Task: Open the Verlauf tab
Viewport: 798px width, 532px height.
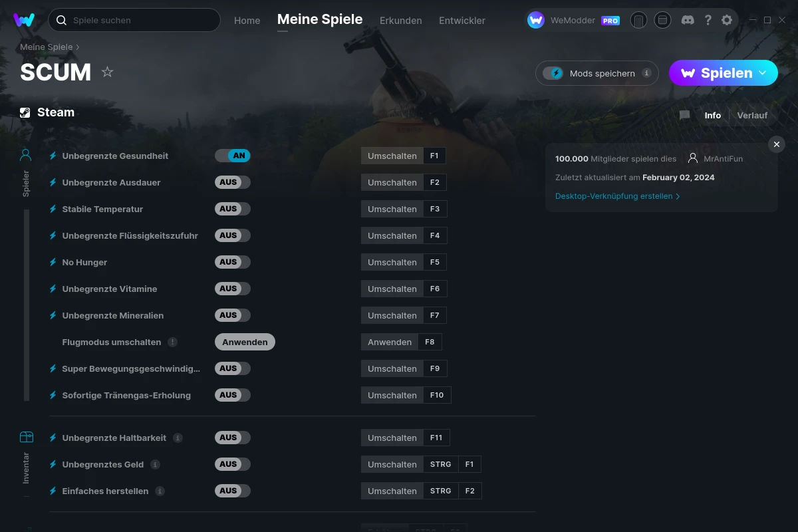Action: coord(752,115)
